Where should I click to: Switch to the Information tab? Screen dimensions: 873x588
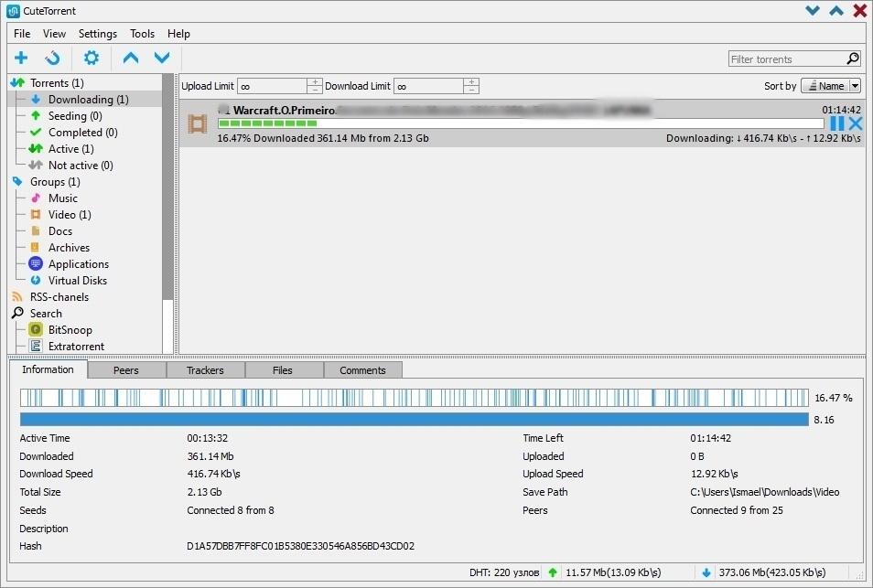pos(48,369)
